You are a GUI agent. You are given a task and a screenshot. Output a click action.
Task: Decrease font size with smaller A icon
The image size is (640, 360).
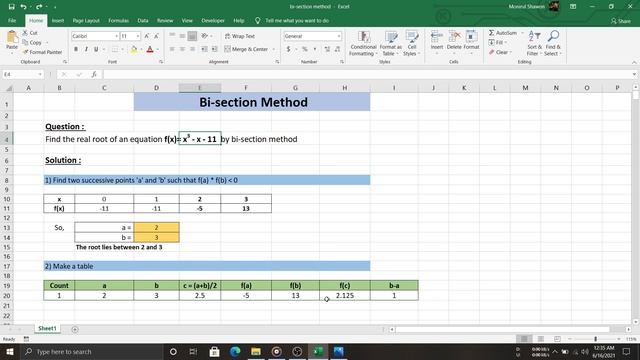pos(156,36)
